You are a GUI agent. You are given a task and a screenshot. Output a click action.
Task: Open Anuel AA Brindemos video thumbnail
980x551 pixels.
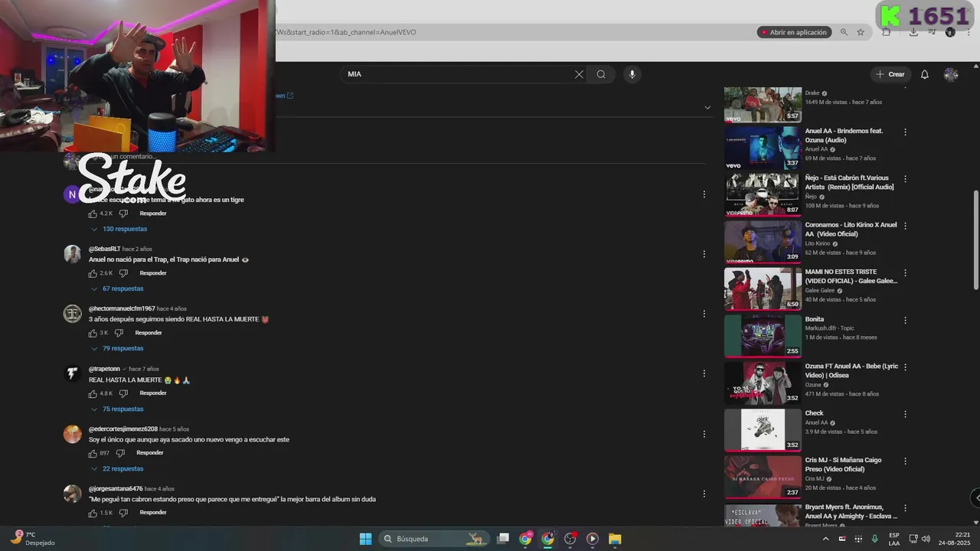point(763,147)
